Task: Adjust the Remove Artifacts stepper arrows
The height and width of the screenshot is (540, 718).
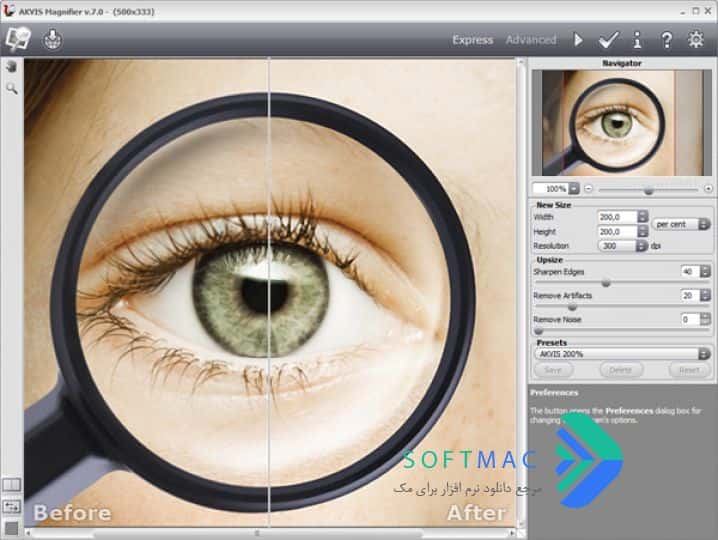Action: 705,296
